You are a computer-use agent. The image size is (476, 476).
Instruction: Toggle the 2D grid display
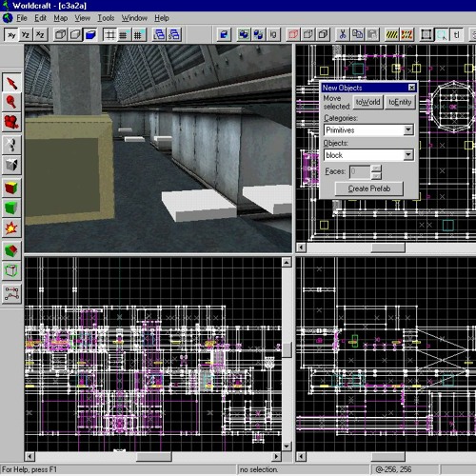109,34
